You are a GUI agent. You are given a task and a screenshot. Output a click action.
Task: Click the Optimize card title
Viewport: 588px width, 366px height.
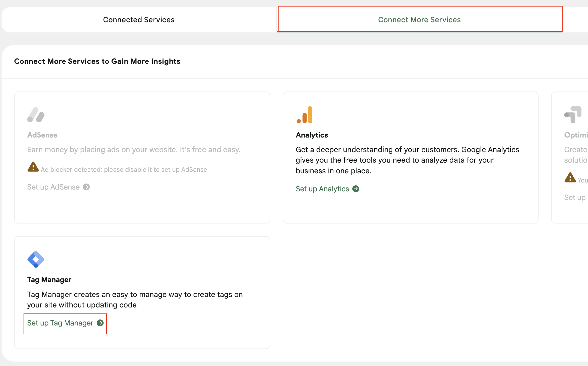pyautogui.click(x=576, y=135)
